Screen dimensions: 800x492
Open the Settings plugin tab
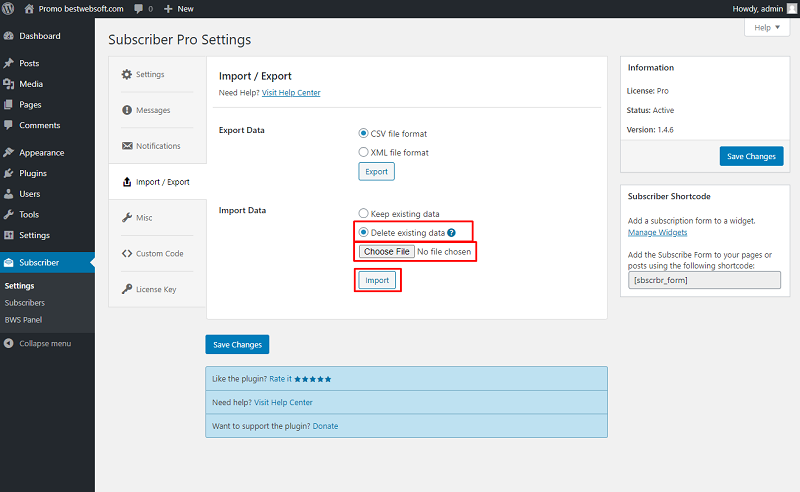(157, 75)
